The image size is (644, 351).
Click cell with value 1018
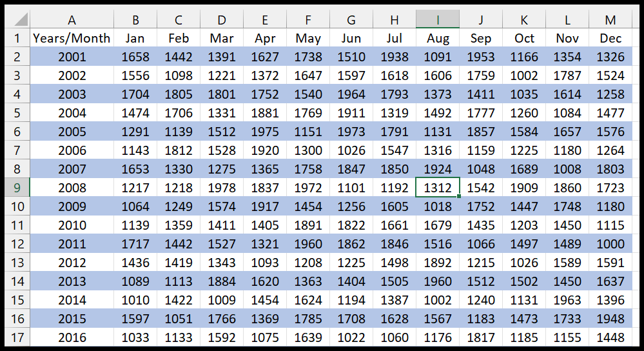tap(438, 206)
